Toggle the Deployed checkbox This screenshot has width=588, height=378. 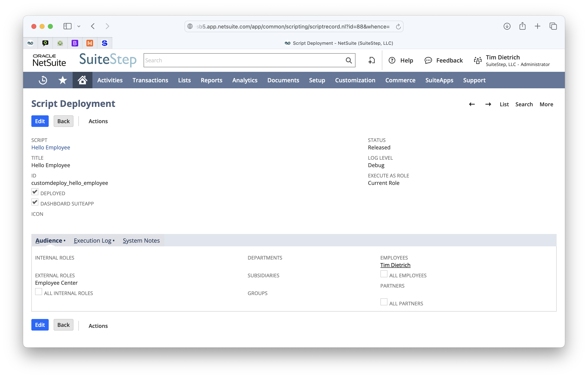pos(35,192)
